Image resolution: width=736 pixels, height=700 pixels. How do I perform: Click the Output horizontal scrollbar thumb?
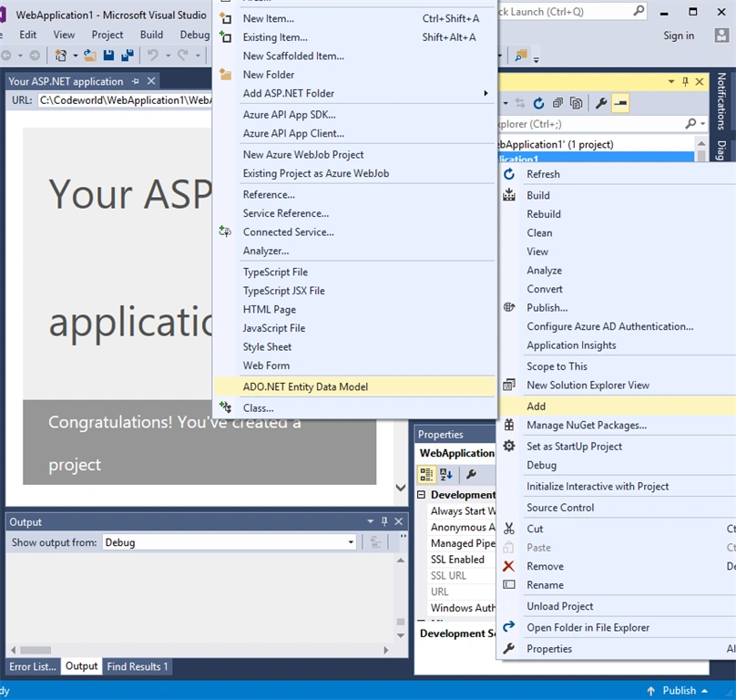(x=36, y=650)
